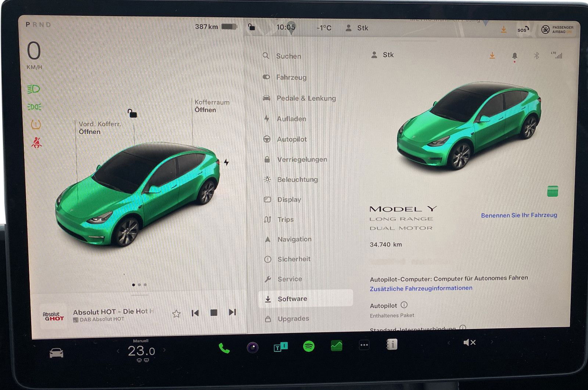The image size is (588, 390).
Task: Open the Stk driver profile in status bar
Action: (357, 28)
